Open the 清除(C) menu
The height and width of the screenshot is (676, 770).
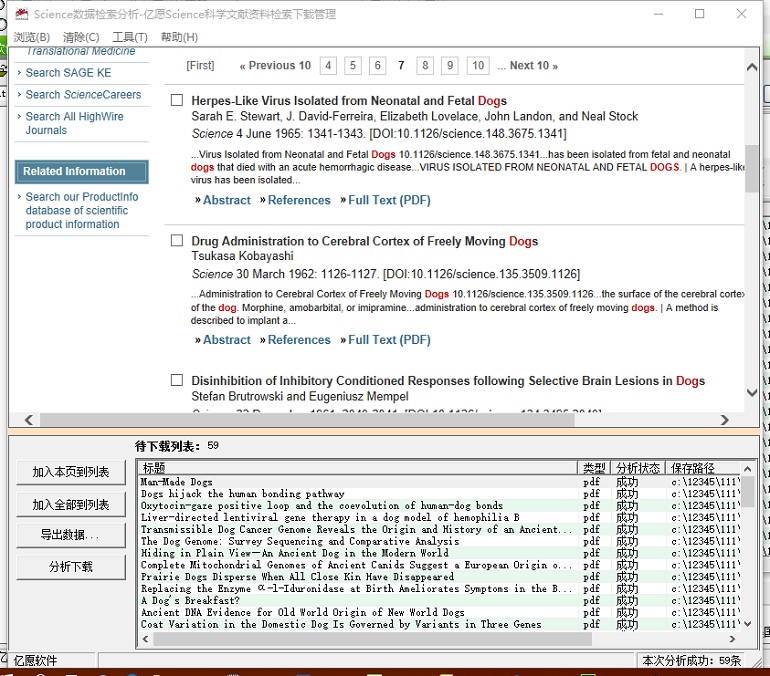(81, 37)
